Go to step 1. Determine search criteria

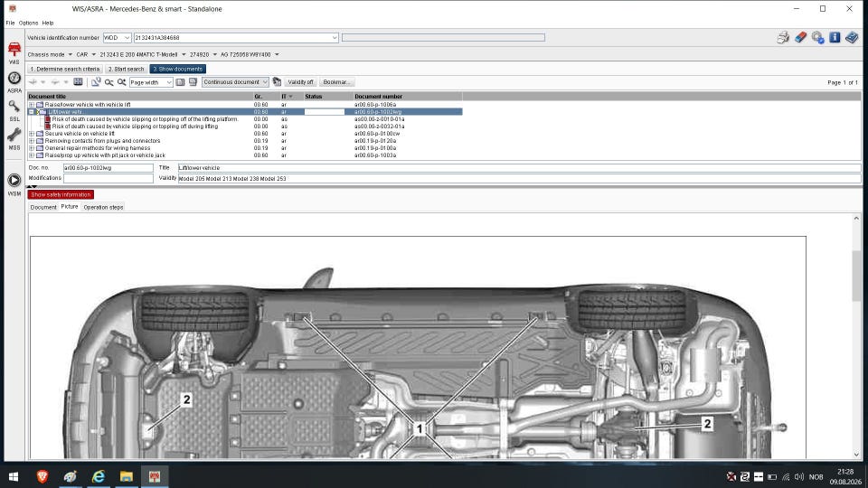[65, 70]
